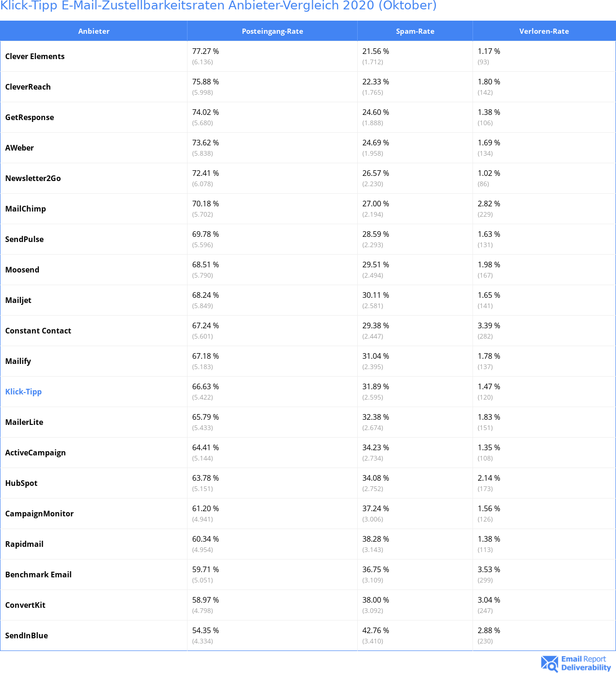Click the Spam-Rate column header

(x=415, y=31)
